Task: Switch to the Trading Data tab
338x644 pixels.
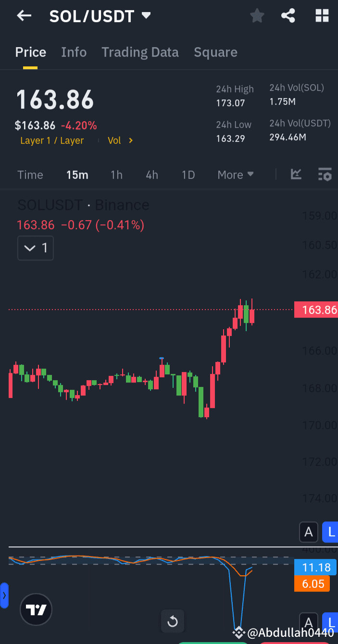Action: click(x=140, y=52)
